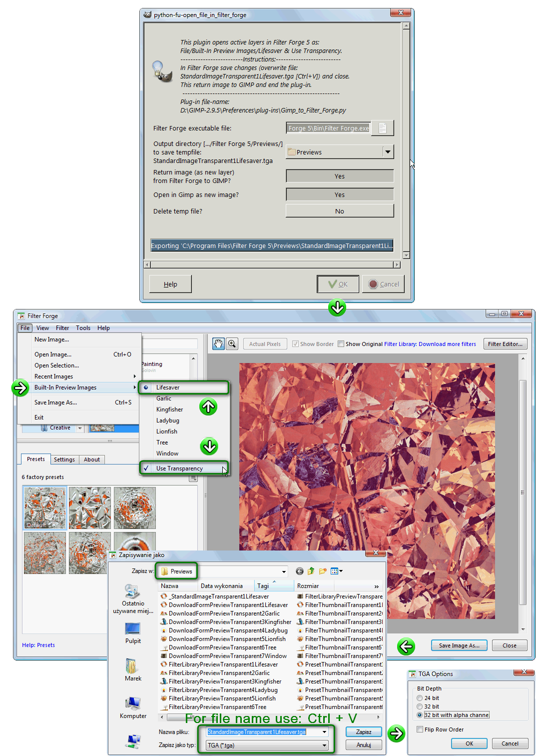Click the Help: Presets link
This screenshot has width=550, height=756.
click(38, 645)
